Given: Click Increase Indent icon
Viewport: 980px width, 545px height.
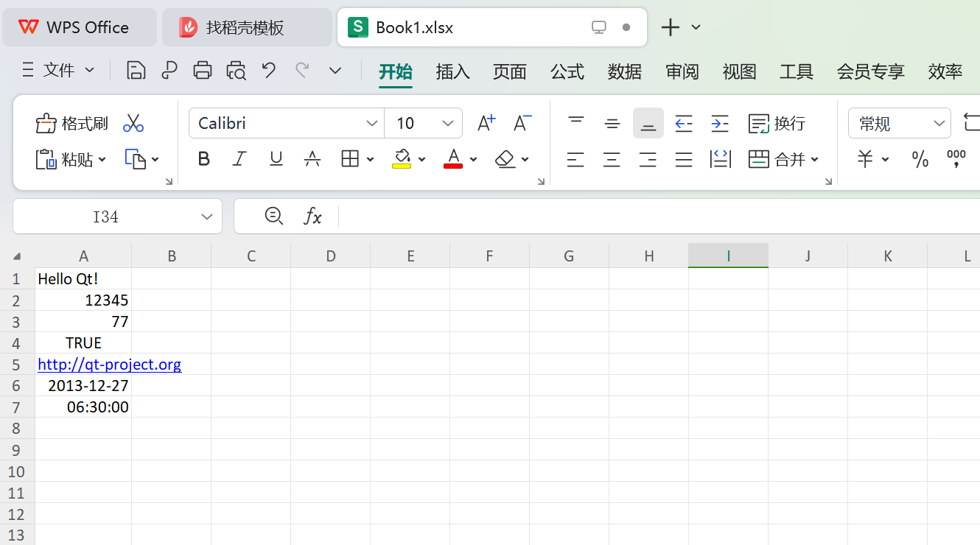Looking at the screenshot, I should click(x=720, y=123).
